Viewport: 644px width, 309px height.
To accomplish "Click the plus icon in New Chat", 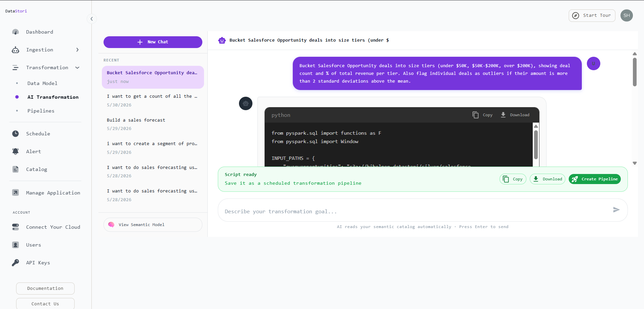I will (x=140, y=42).
